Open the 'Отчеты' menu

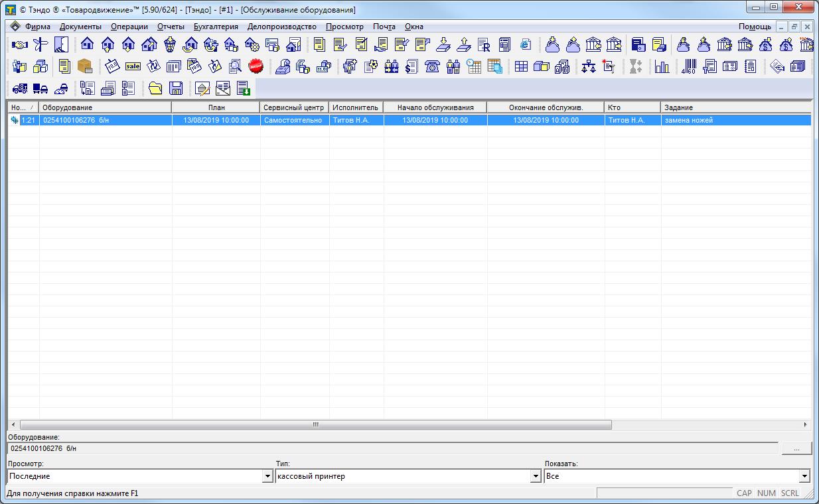point(171,27)
